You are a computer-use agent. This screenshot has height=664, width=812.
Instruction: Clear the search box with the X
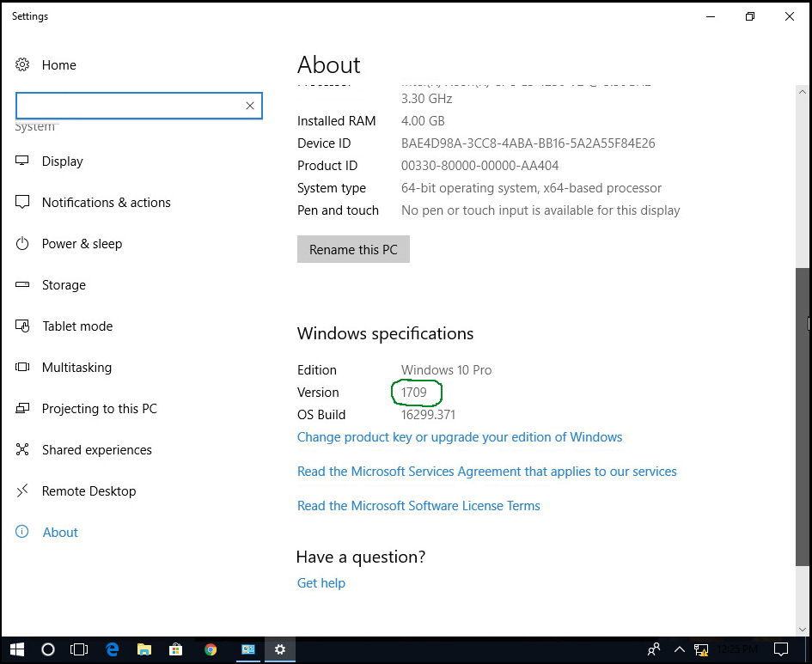point(249,106)
